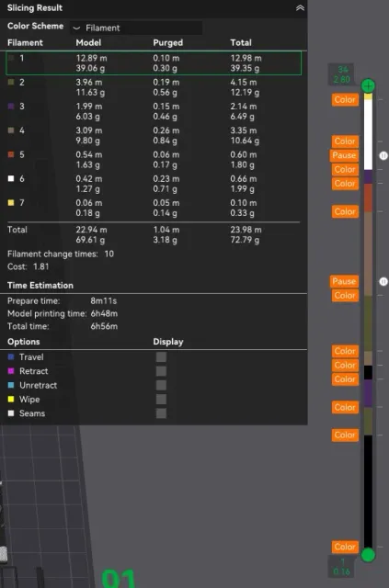Image resolution: width=389 pixels, height=588 pixels.
Task: Click the yellow Wipe legend icon
Action: 11,400
